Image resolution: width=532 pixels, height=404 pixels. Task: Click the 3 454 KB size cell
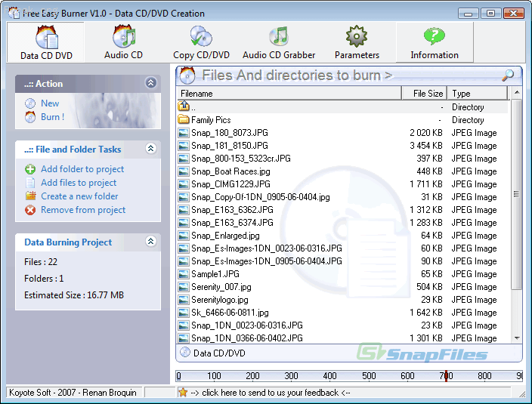[425, 146]
